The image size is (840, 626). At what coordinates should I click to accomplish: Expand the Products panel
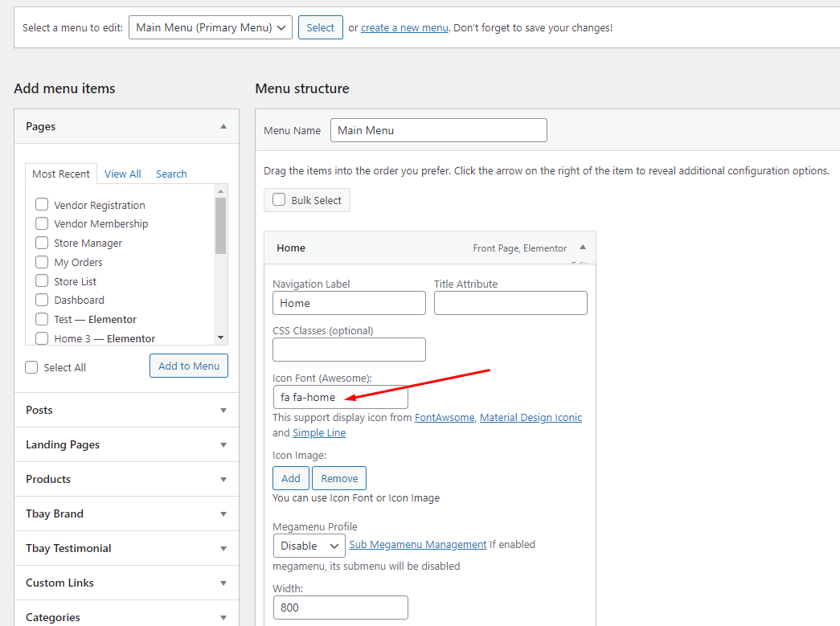click(223, 479)
